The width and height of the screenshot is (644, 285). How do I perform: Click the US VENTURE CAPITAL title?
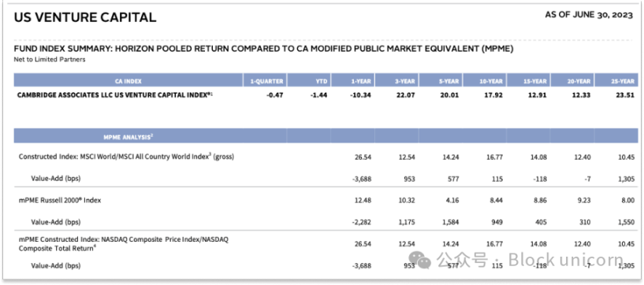pyautogui.click(x=85, y=17)
